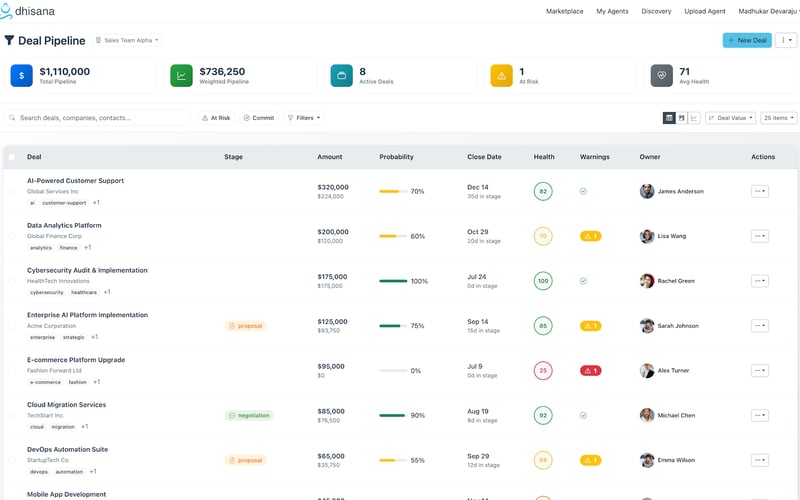Open more options menu beside New Deal
Viewport: 800px width, 500px height.
click(786, 40)
